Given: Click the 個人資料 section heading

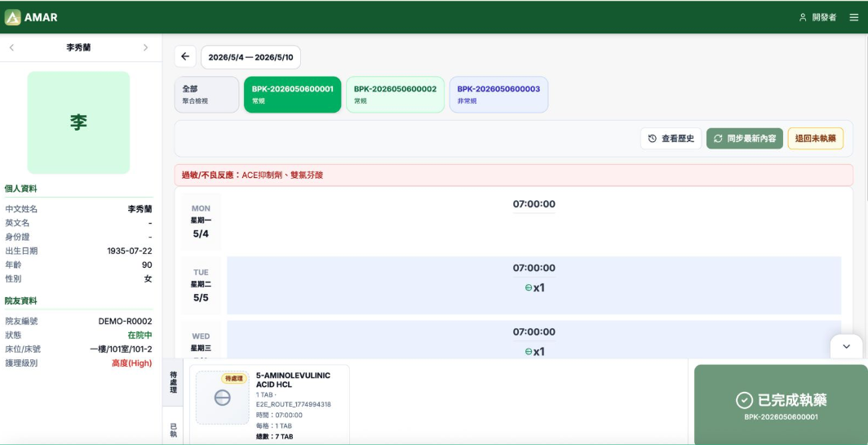Looking at the screenshot, I should point(21,189).
